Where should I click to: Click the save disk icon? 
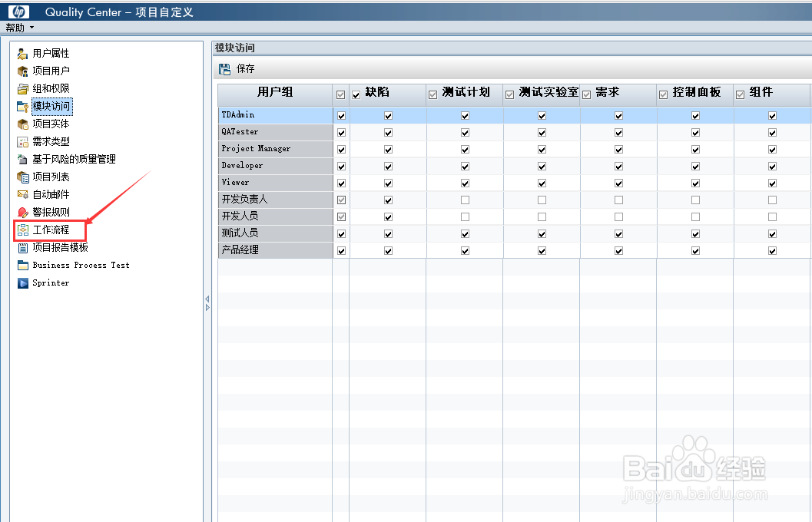click(x=224, y=69)
